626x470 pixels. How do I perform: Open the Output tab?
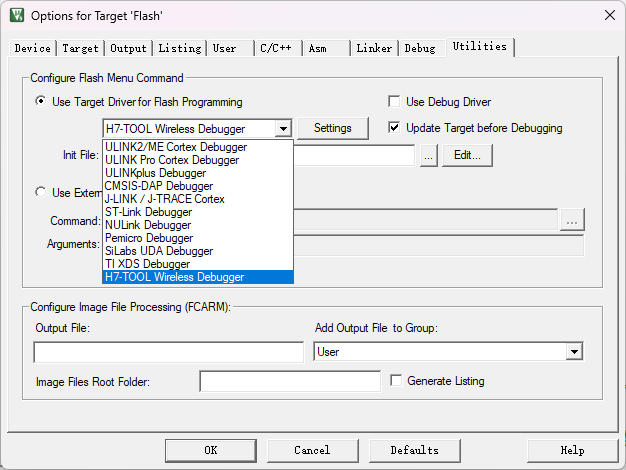pos(128,48)
